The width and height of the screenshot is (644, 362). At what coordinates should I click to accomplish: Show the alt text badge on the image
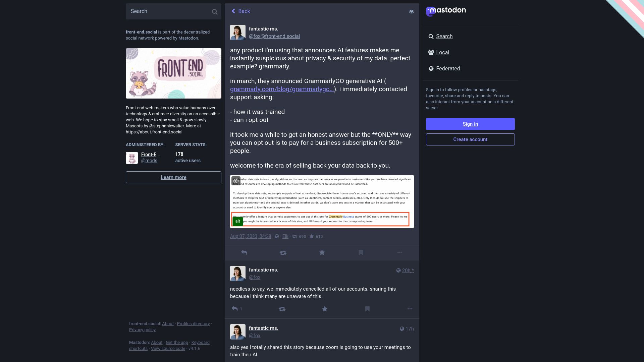click(237, 221)
